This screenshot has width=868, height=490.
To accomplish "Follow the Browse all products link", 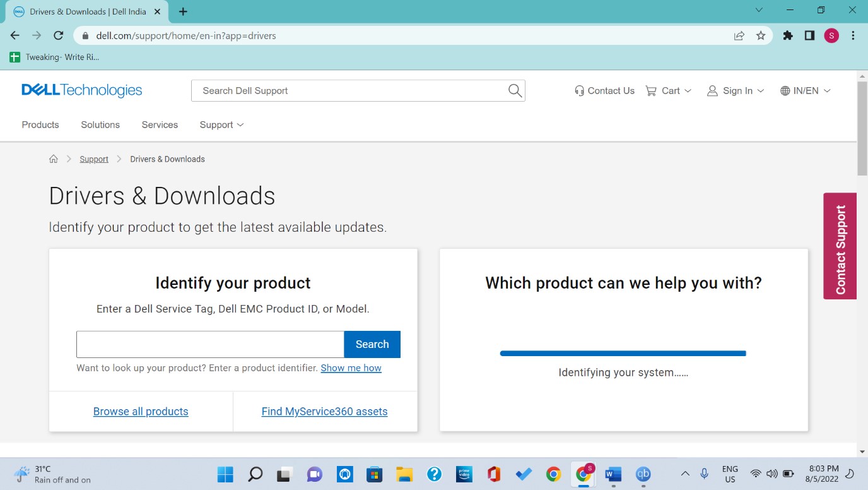I will [x=141, y=412].
